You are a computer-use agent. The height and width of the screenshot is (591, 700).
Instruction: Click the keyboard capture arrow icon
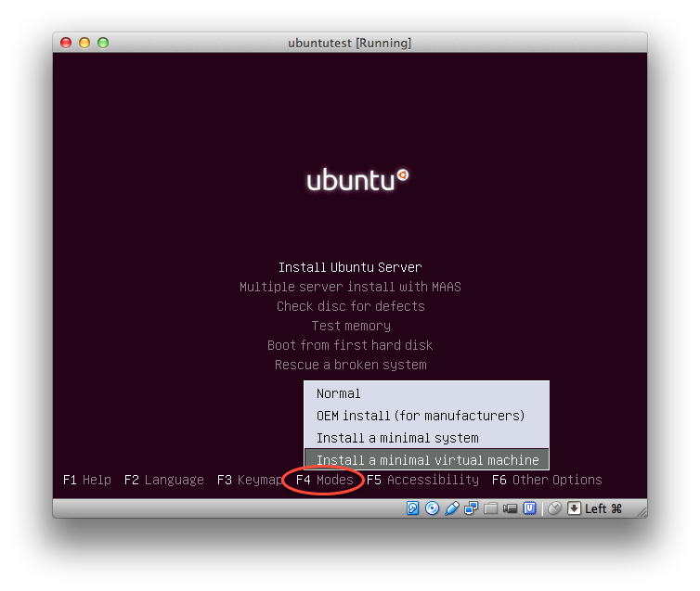(574, 508)
